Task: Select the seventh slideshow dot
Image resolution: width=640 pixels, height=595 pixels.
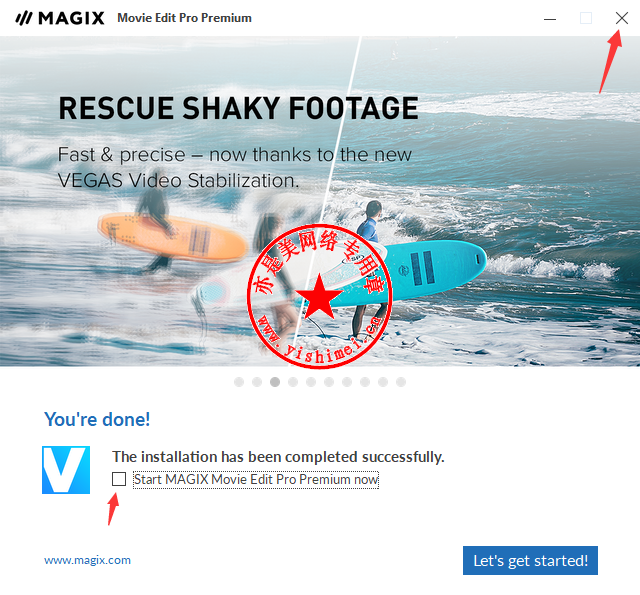Action: (347, 382)
